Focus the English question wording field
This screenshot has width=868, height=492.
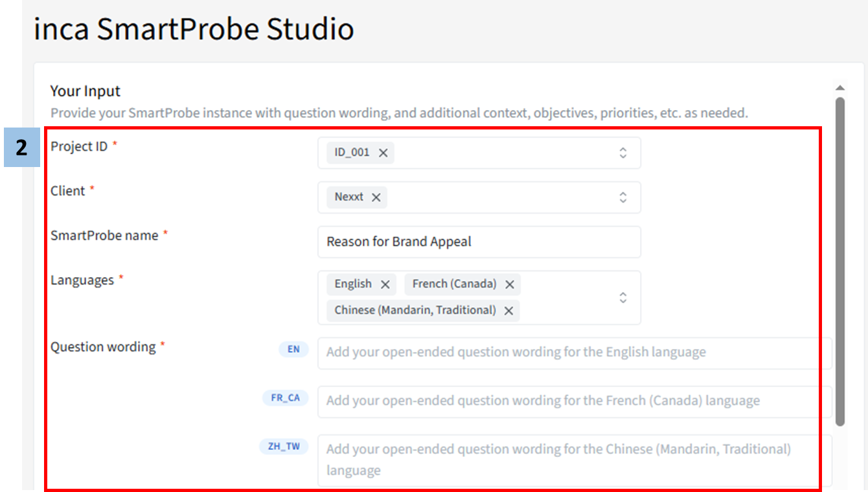click(574, 353)
